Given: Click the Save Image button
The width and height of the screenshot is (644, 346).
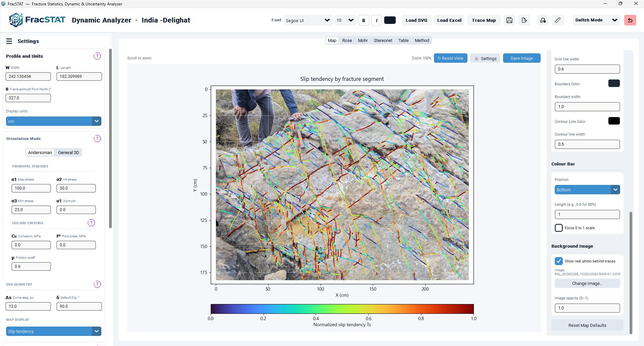Looking at the screenshot, I should (x=522, y=58).
